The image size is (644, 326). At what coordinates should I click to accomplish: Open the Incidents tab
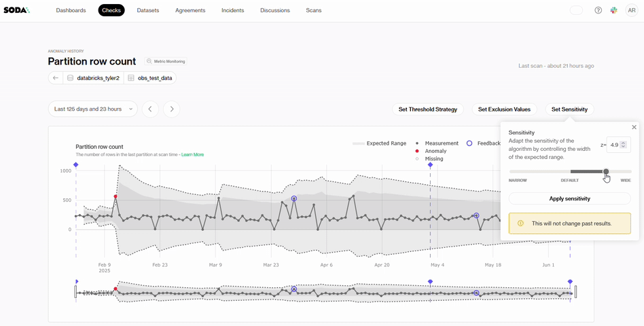pos(232,10)
